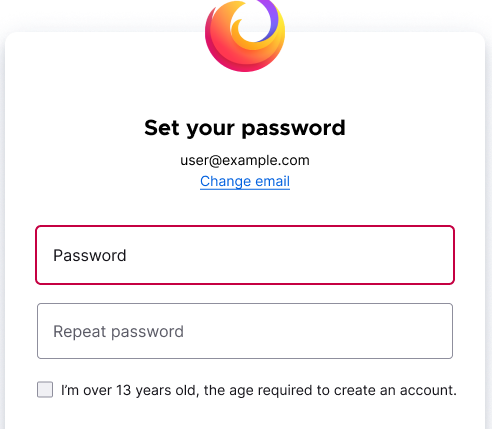Click inside the red-outlined Password box
The width and height of the screenshot is (492, 429).
245,255
